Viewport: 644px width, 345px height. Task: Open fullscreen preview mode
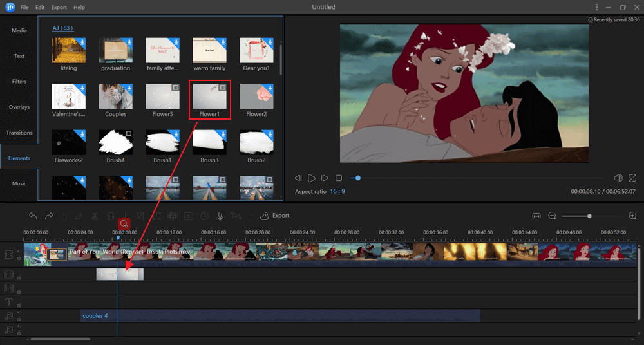tap(632, 178)
